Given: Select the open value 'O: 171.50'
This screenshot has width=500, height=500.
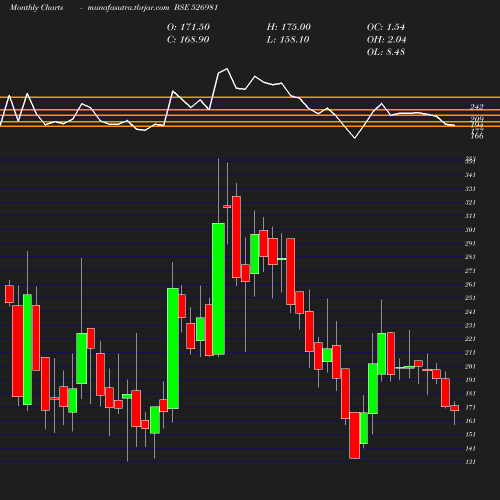Looking at the screenshot, I should (188, 27).
